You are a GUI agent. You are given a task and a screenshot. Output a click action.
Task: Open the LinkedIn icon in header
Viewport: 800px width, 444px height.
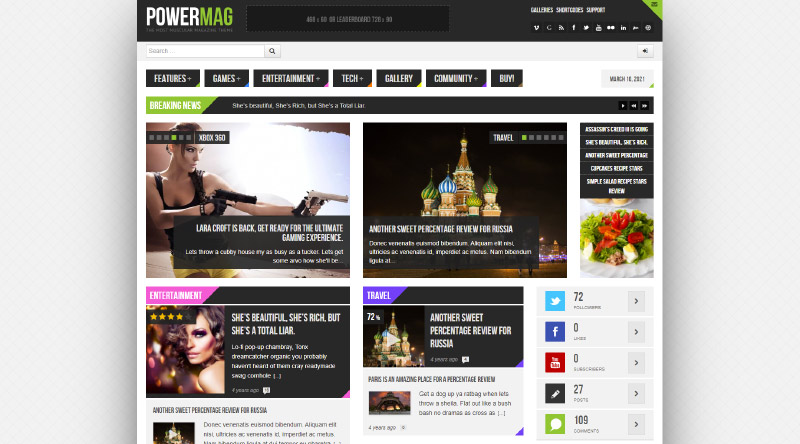(623, 28)
